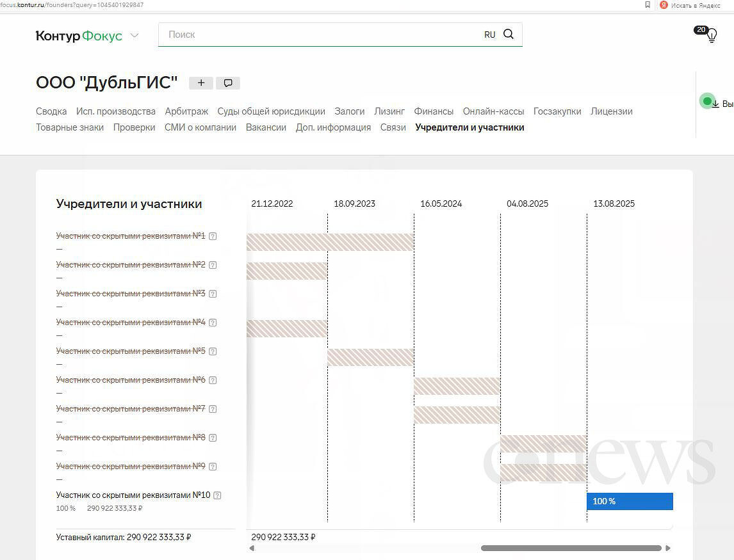This screenshot has width=734, height=560.
Task: Click the 04.08.2025 date header
Action: (x=527, y=204)
